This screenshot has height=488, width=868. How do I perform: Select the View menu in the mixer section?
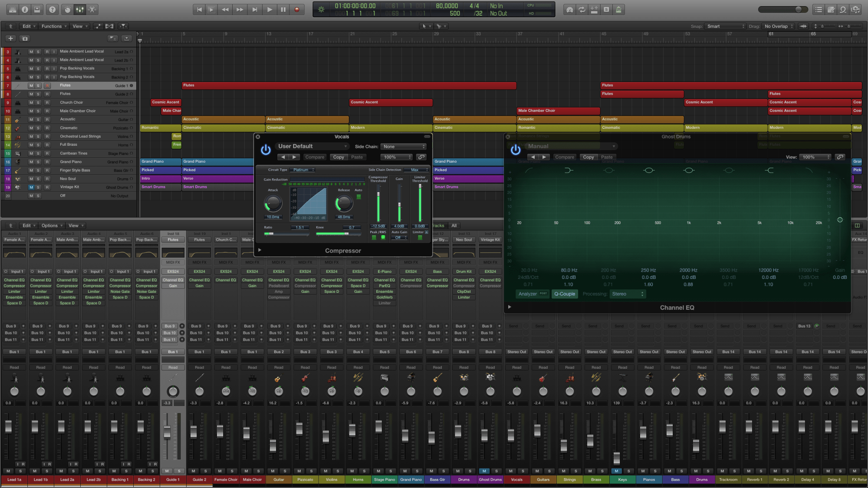click(x=75, y=225)
